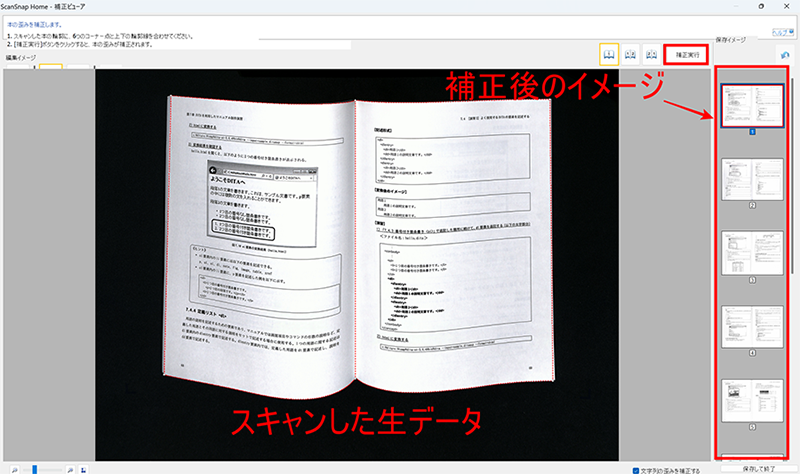Click the scanned book image preview
Viewport: 800px width, 474px height.
pyautogui.click(x=357, y=265)
